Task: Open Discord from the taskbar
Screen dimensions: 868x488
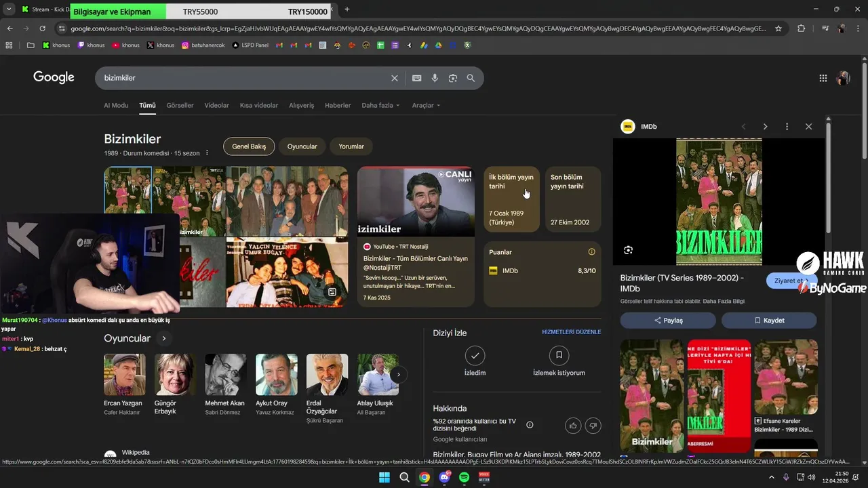Action: pyautogui.click(x=445, y=477)
